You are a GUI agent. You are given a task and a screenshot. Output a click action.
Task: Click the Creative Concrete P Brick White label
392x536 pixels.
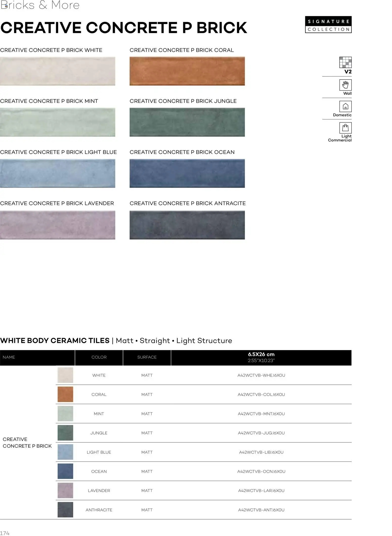click(x=51, y=50)
